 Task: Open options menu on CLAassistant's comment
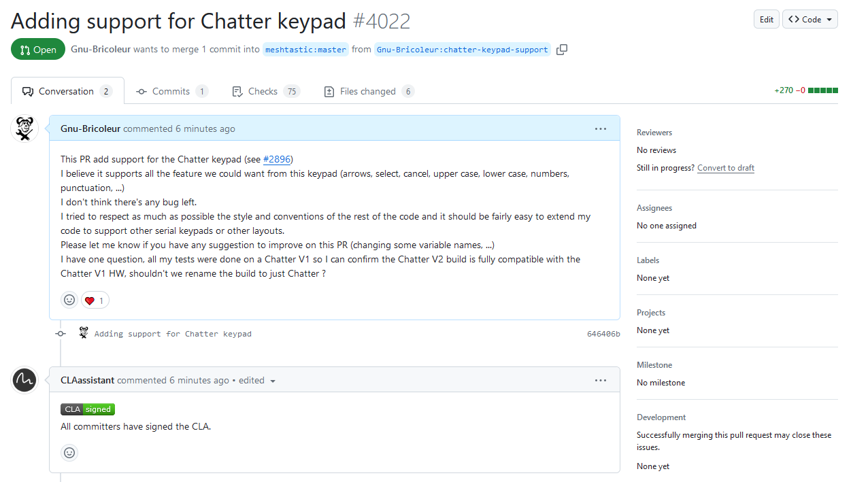600,380
